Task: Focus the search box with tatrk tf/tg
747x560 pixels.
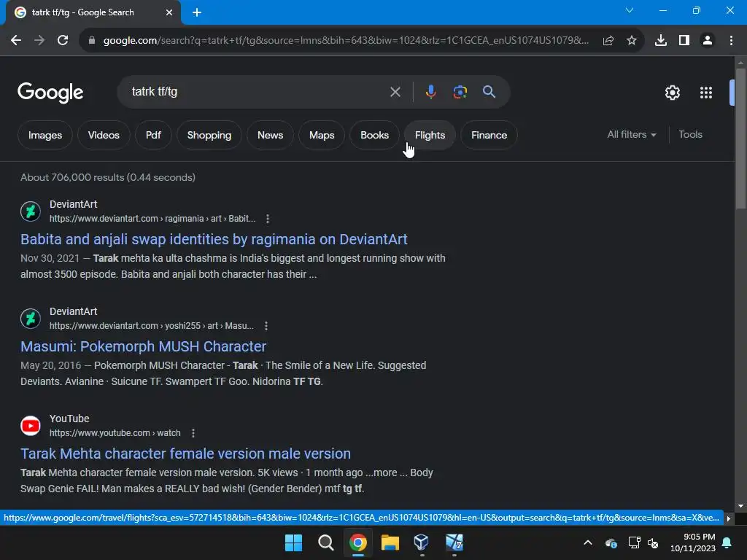Action: coord(258,91)
